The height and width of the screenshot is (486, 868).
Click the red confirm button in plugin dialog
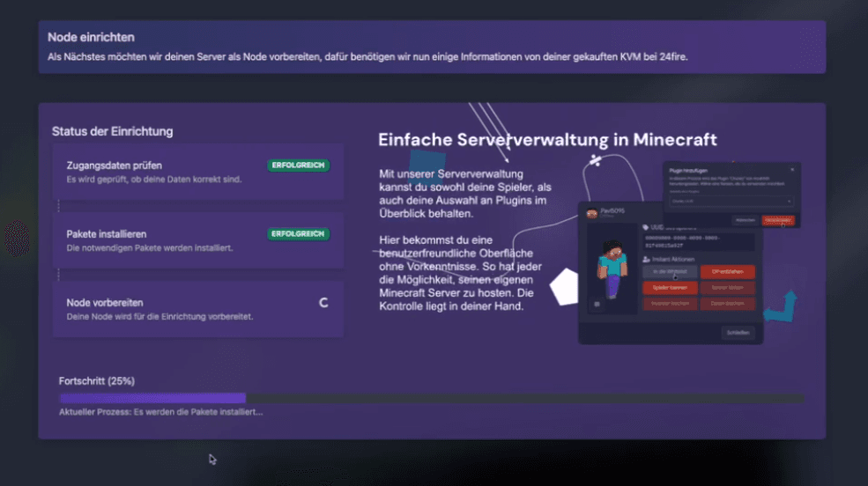point(778,220)
